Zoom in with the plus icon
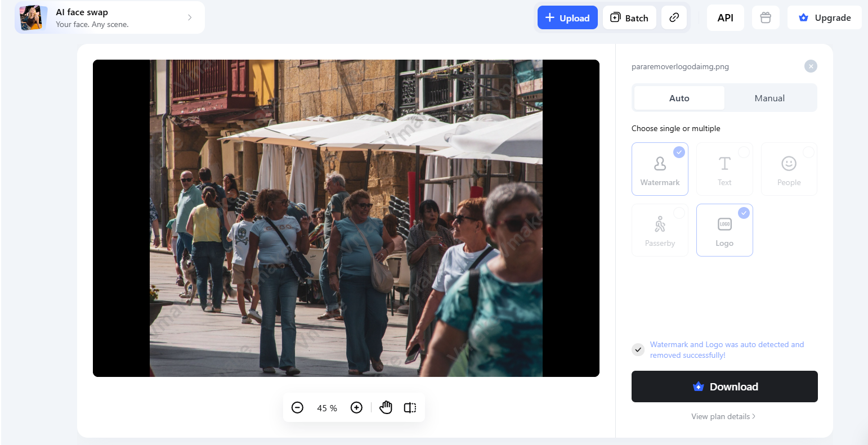 click(x=356, y=408)
